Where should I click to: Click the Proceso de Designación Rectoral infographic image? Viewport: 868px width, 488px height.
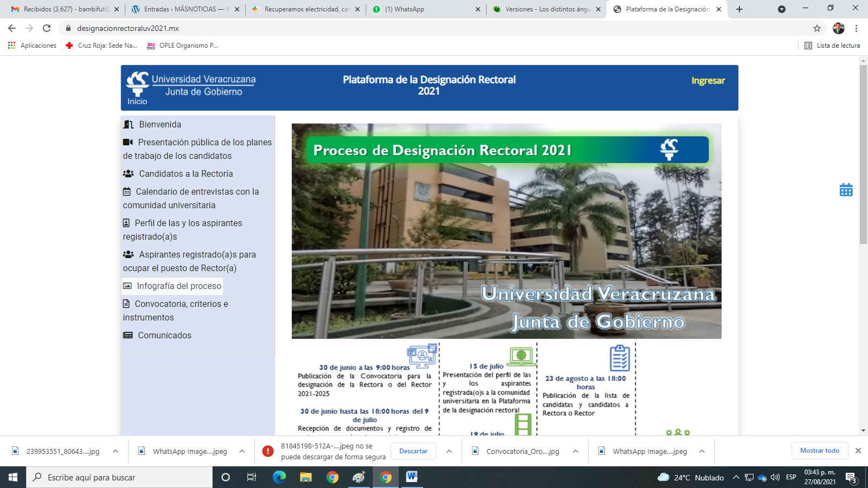[x=507, y=231]
